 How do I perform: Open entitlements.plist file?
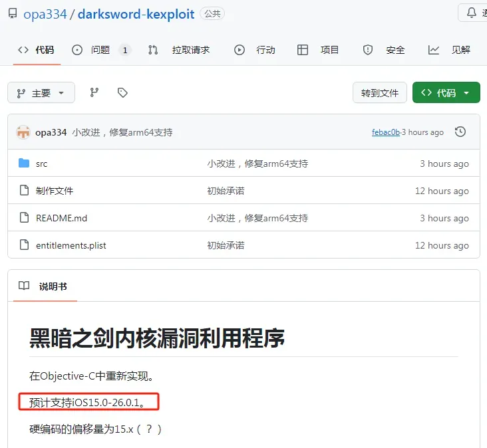click(x=71, y=245)
